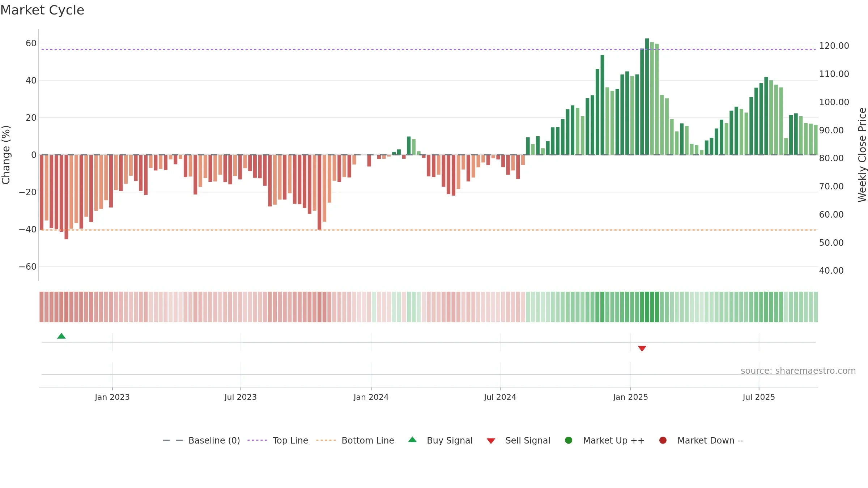The height and width of the screenshot is (488, 868).
Task: Click the red Sell Signal legend triangle icon
Action: (x=491, y=441)
